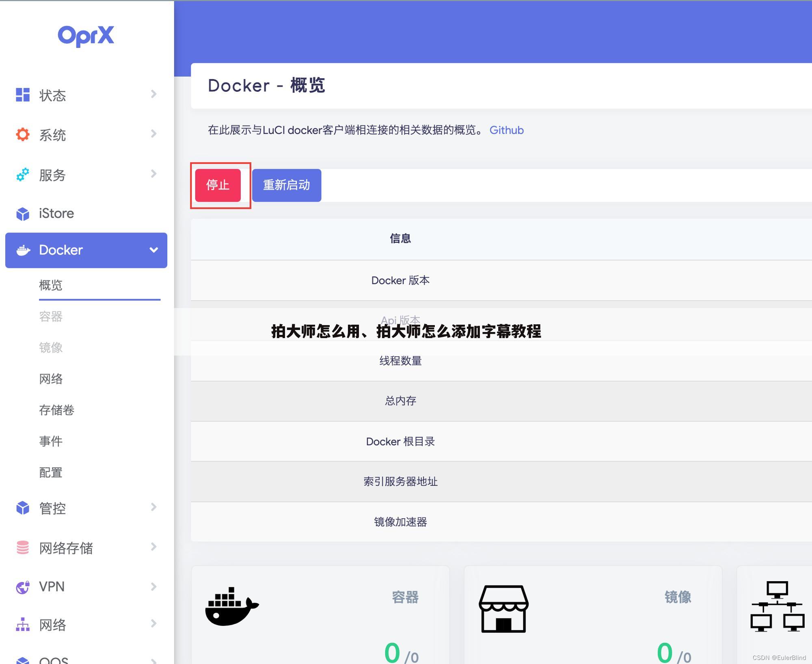Open the 镜像 submenu under Docker

(51, 347)
